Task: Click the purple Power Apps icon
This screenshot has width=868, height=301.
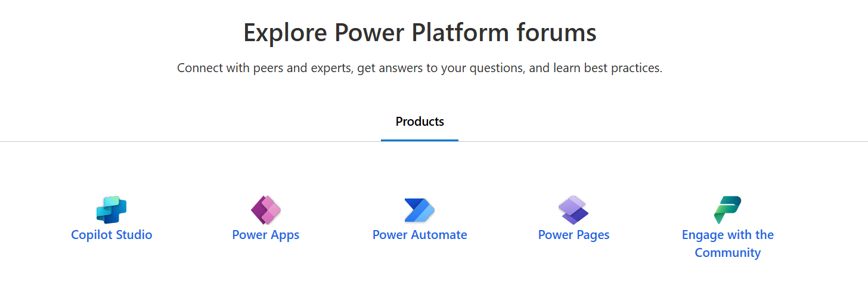Action: pos(266,210)
